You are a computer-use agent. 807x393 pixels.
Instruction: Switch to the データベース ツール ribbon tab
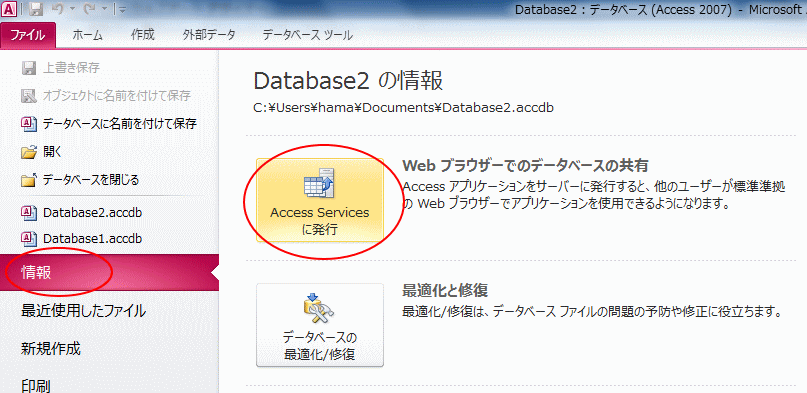pyautogui.click(x=307, y=35)
